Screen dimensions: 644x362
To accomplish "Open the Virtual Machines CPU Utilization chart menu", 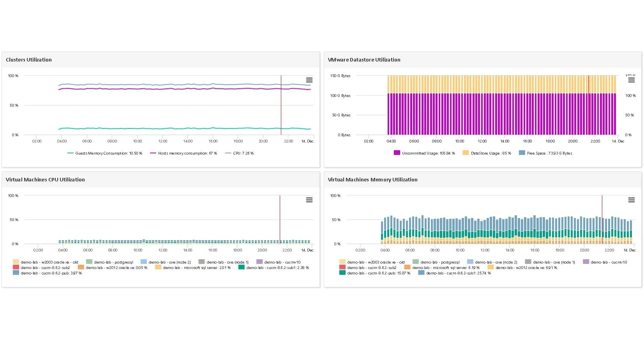I will click(309, 200).
